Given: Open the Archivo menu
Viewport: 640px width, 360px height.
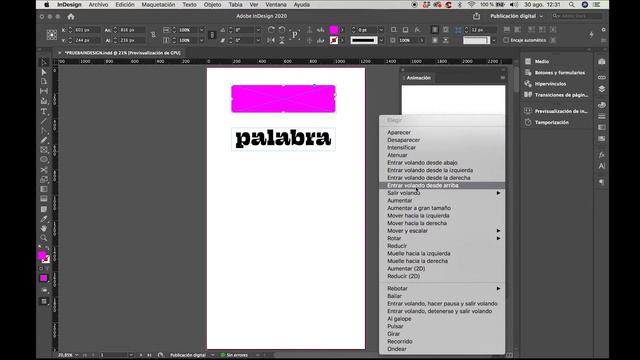Looking at the screenshot, I should (x=98, y=4).
